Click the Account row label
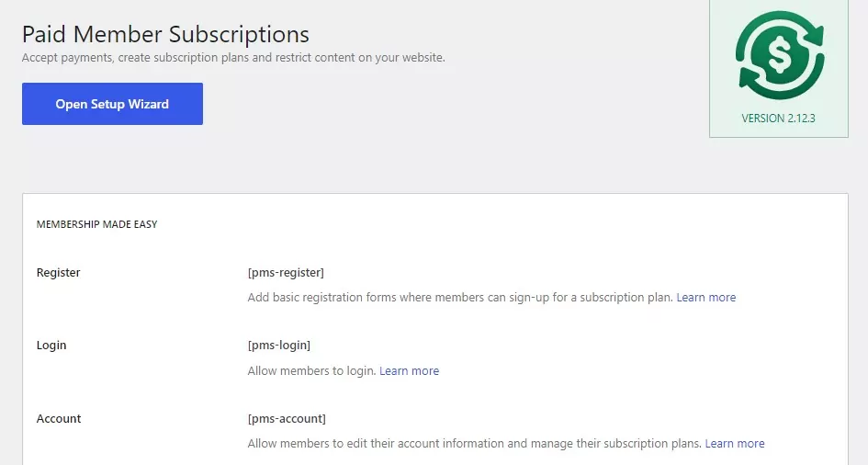This screenshot has height=465, width=868. coord(59,418)
